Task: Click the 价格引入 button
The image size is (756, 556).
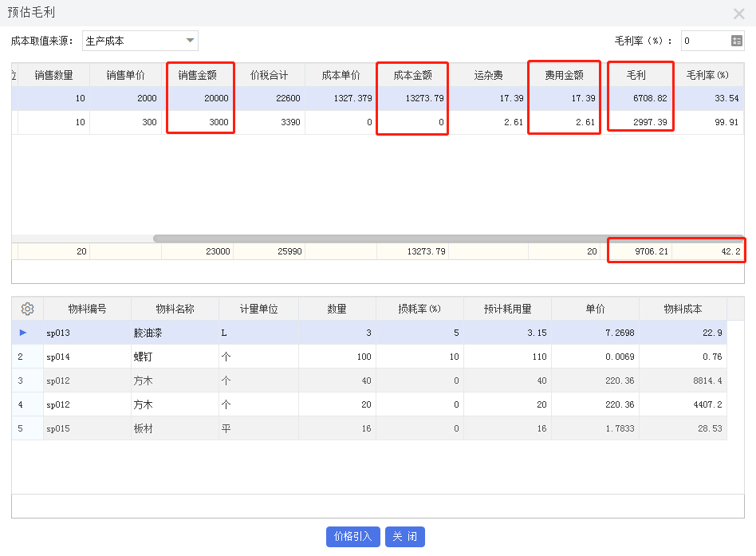Action: click(352, 537)
